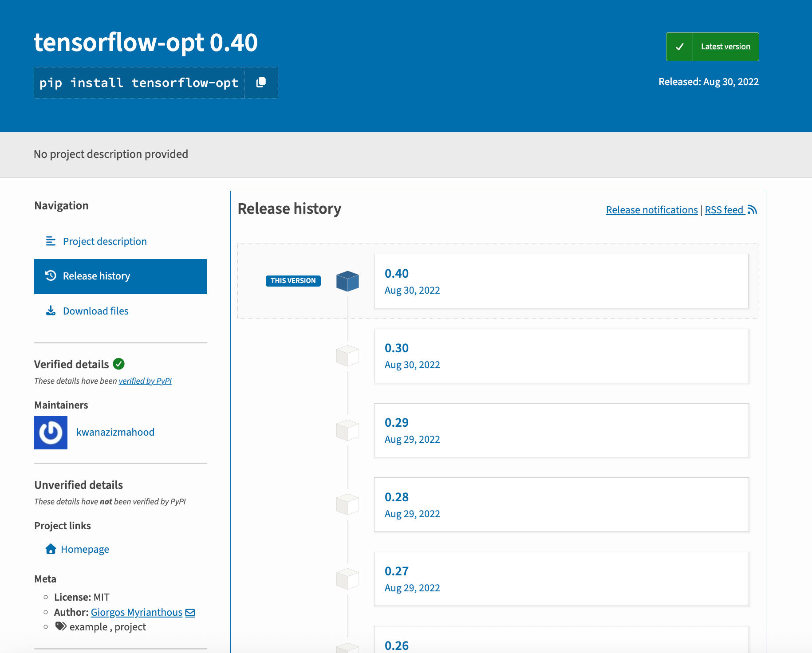Copy the pip install command to clipboard
The height and width of the screenshot is (653, 812).
tap(261, 83)
